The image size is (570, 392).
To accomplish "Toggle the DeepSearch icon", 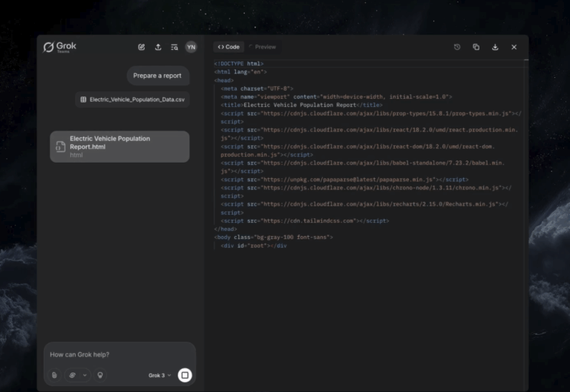I will [72, 375].
